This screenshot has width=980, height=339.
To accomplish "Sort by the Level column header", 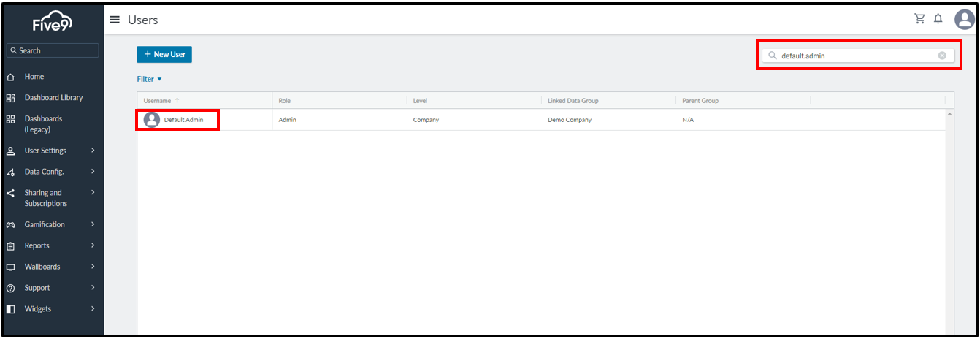I will point(420,101).
